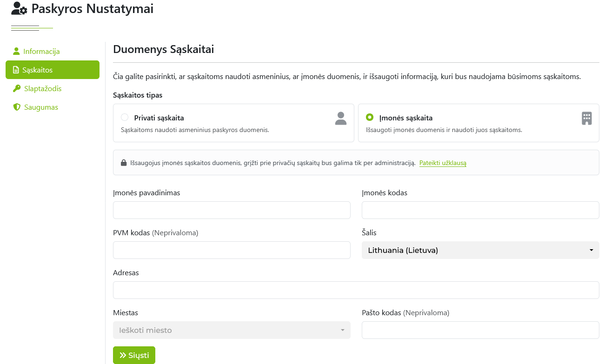Select the Įmonės sąskaita radio button
The width and height of the screenshot is (611, 364).
point(370,117)
